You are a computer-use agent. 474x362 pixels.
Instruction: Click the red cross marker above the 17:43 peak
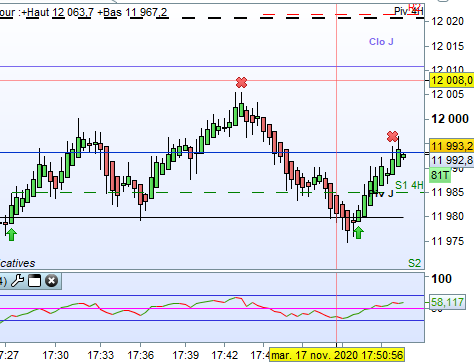click(241, 82)
